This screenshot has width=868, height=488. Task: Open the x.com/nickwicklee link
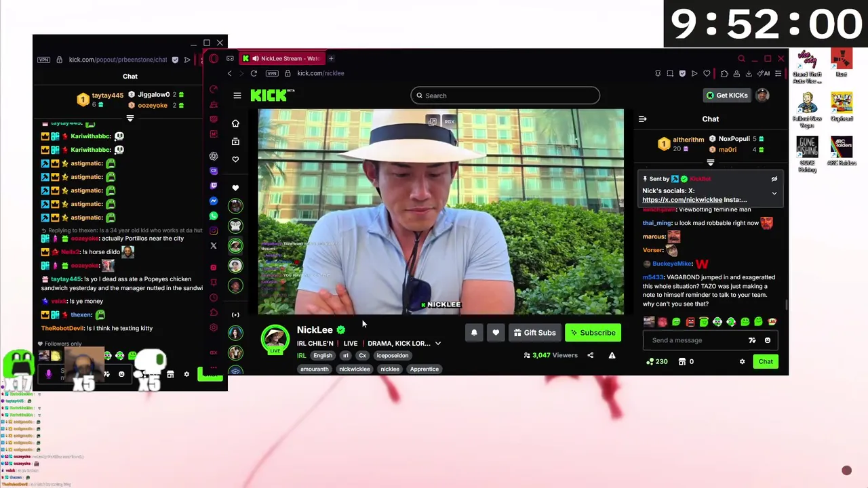pyautogui.click(x=682, y=200)
